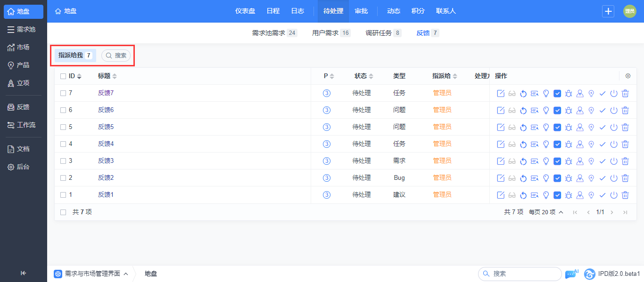This screenshot has width=644, height=282.
Task: Sort table by the P priority column
Action: point(329,76)
